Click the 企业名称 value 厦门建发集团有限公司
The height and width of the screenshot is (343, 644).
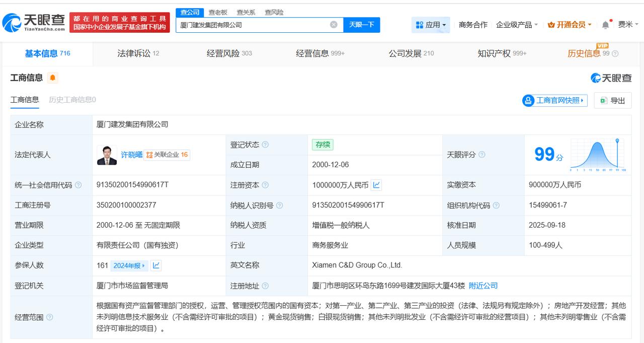coord(132,124)
